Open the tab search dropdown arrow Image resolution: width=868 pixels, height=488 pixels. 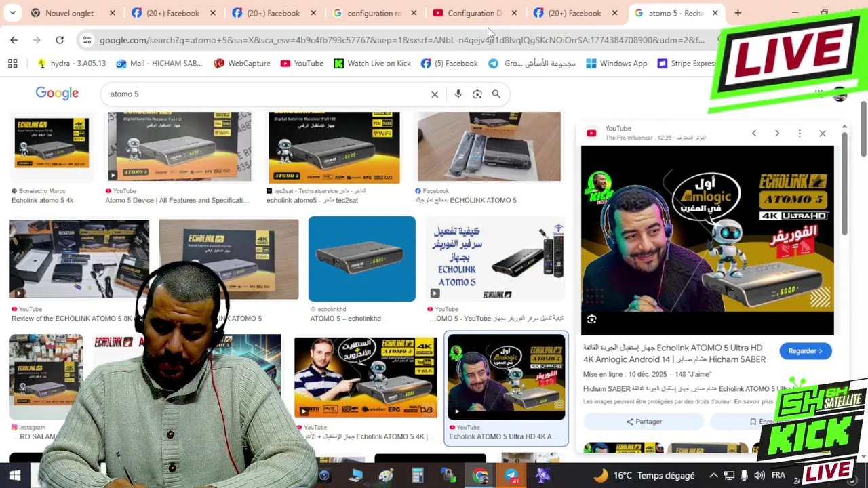pos(12,13)
